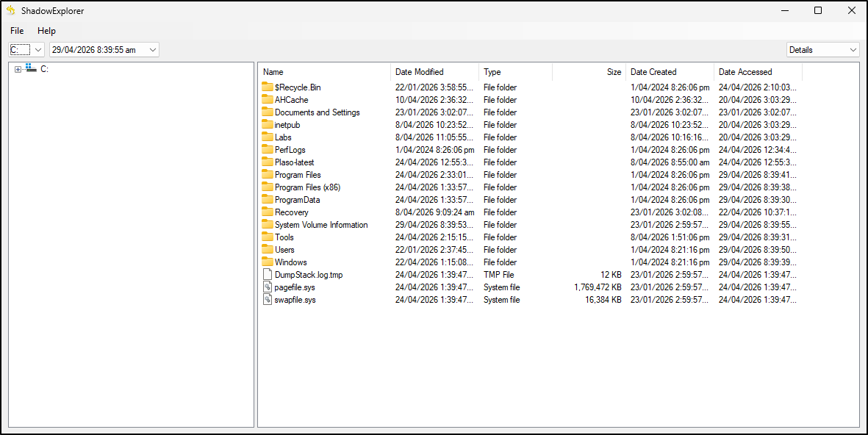This screenshot has width=868, height=435.
Task: Select the System Volume Information name text
Action: (x=321, y=225)
